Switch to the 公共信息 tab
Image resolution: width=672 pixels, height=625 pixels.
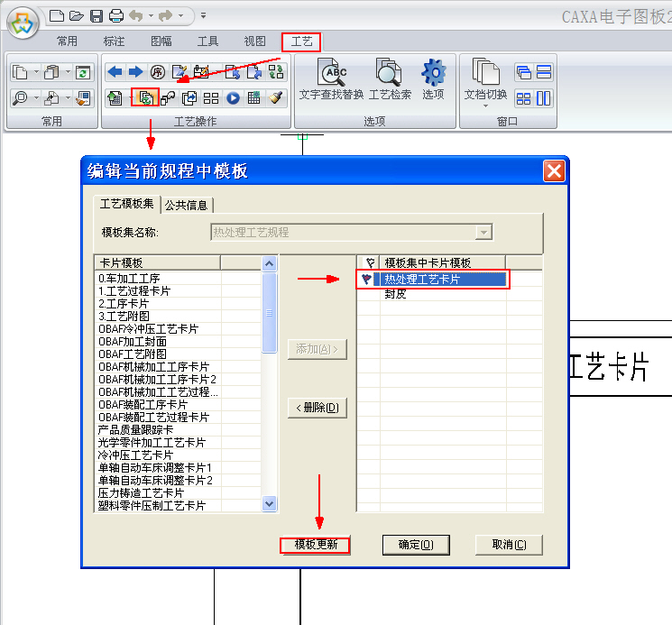click(x=188, y=205)
